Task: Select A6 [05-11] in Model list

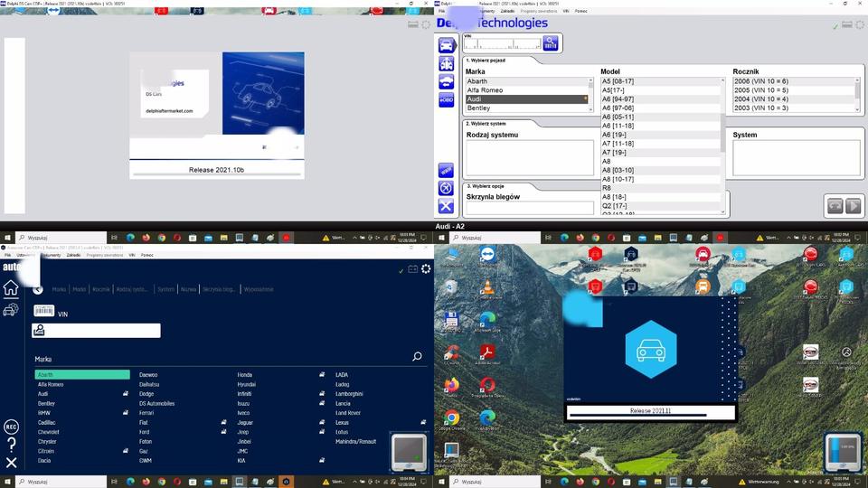Action: click(660, 117)
